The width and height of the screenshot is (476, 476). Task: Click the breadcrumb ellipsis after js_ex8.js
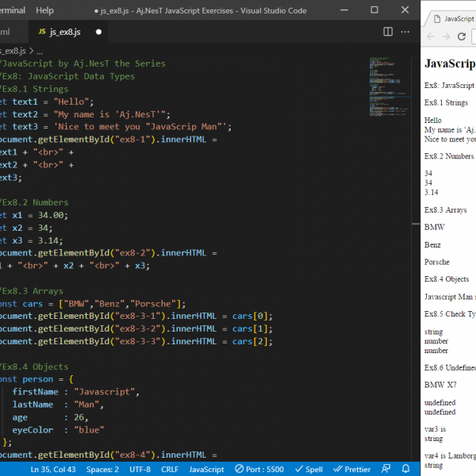point(40,50)
